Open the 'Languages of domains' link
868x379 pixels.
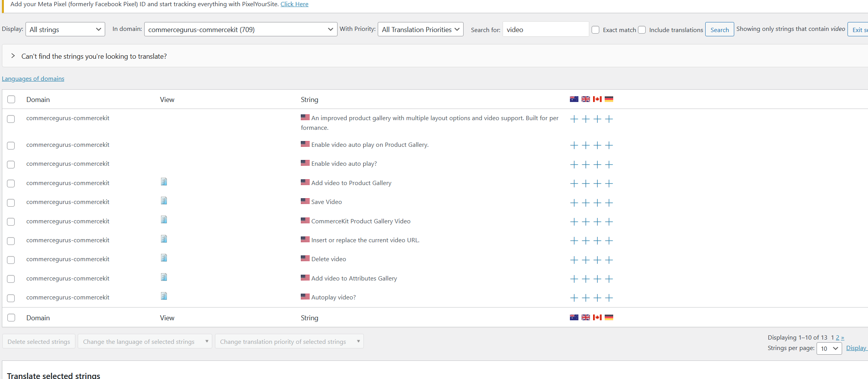pos(33,79)
